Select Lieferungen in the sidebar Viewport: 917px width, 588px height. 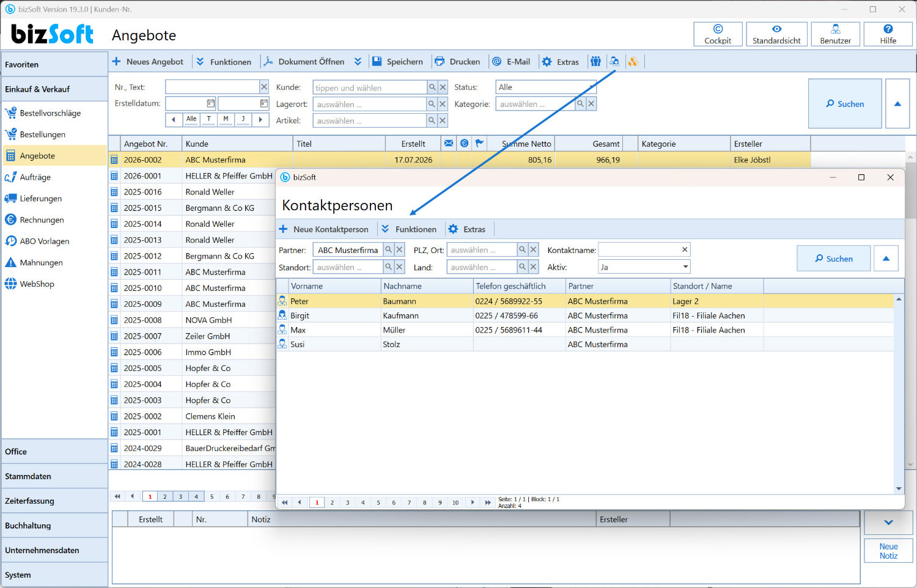[54, 199]
